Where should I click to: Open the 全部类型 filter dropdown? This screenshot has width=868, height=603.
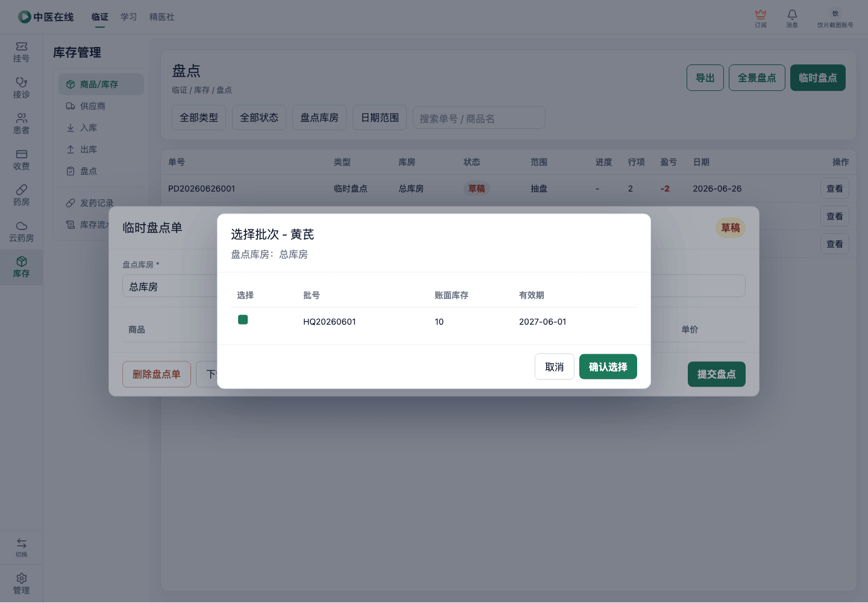[199, 117]
